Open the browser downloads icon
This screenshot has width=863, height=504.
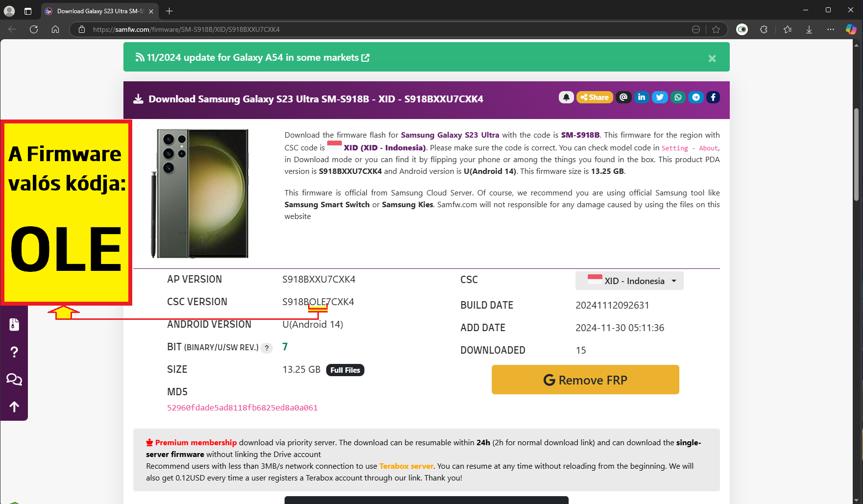click(809, 29)
